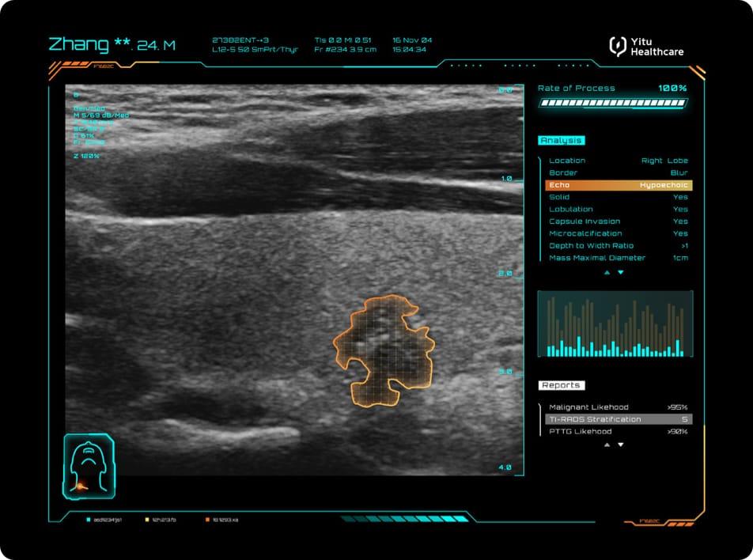Screen dimensions: 753x560
Task: Click the down arrow under Reports
Action: tap(621, 445)
